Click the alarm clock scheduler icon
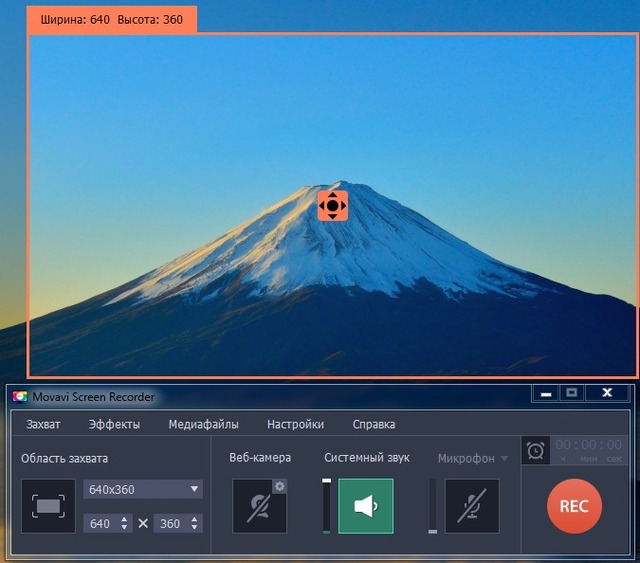Screen dimensions: 640x563 tap(535, 450)
